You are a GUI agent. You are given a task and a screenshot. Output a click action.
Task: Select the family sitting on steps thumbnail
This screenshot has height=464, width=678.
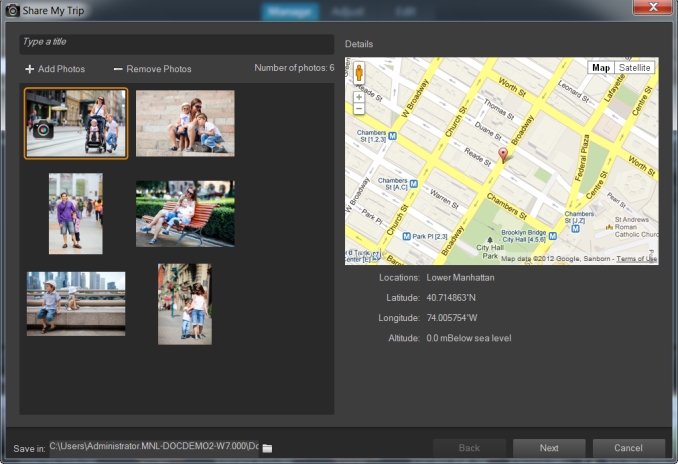tap(185, 123)
